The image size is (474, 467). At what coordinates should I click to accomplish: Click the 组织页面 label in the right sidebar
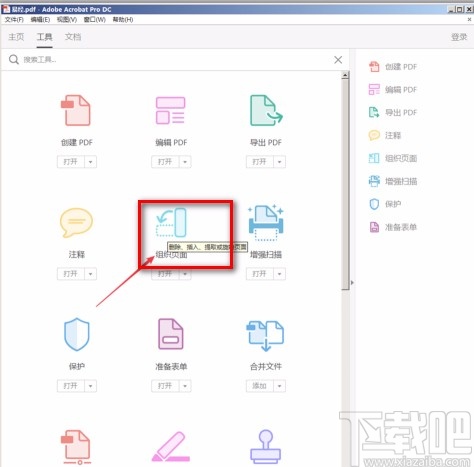point(401,158)
